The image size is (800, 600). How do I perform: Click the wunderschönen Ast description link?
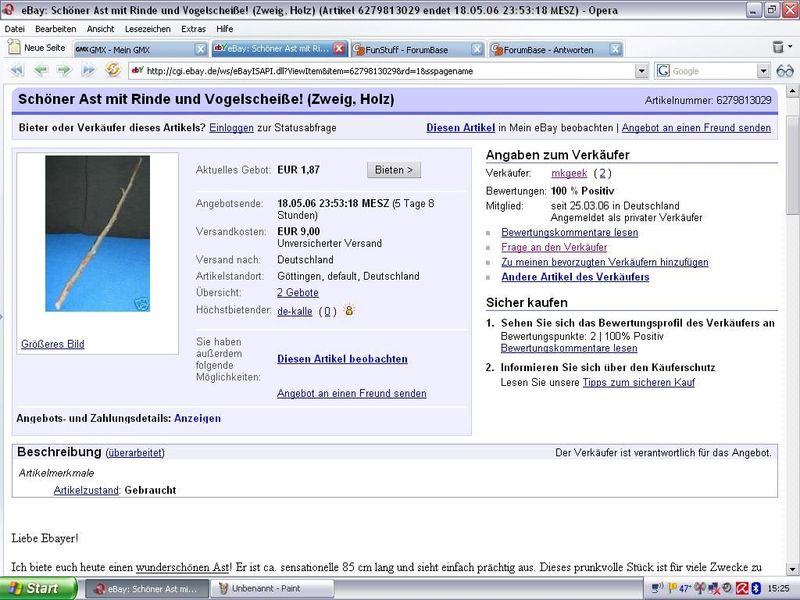click(182, 567)
